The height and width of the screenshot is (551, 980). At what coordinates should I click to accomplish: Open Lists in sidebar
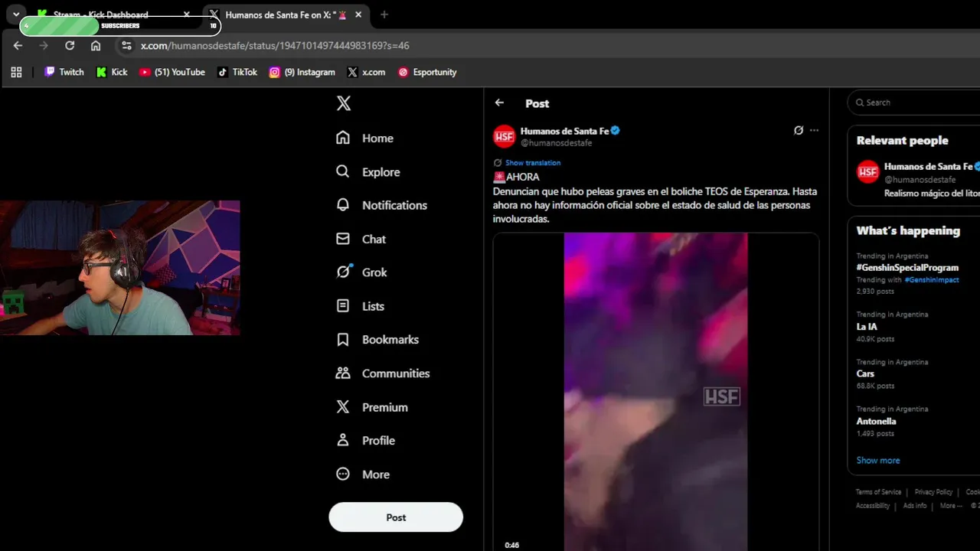coord(360,306)
